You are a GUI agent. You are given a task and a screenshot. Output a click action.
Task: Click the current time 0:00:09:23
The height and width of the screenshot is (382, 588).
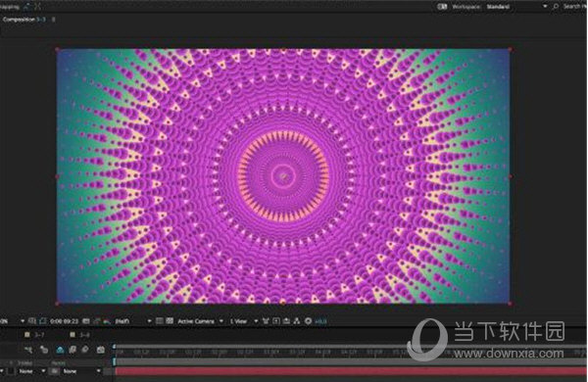[x=64, y=321]
